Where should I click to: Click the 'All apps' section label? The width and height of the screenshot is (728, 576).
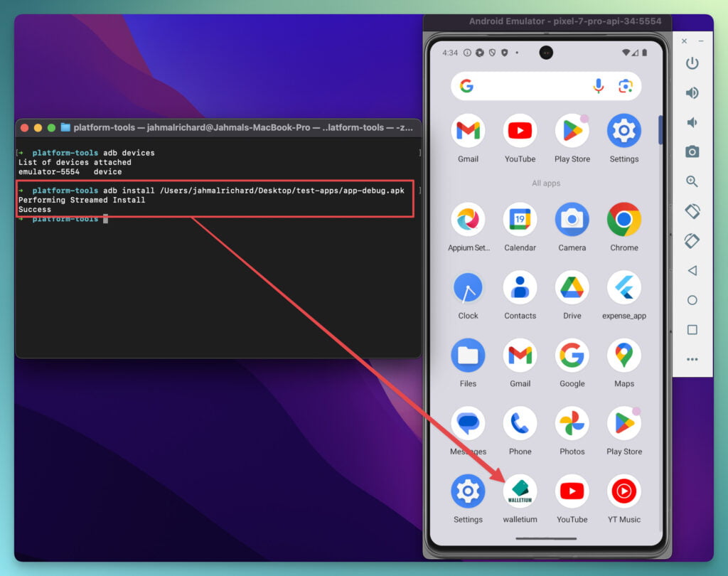[x=546, y=183]
